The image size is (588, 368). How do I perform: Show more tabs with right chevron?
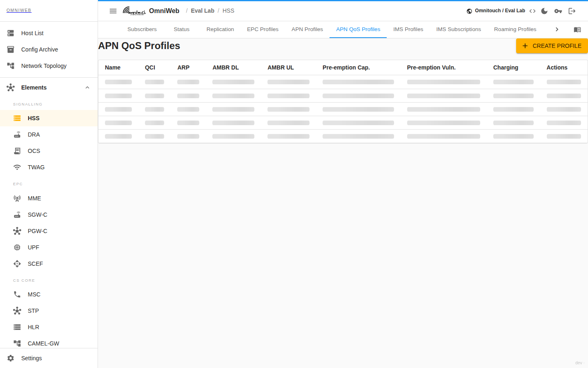tap(557, 29)
